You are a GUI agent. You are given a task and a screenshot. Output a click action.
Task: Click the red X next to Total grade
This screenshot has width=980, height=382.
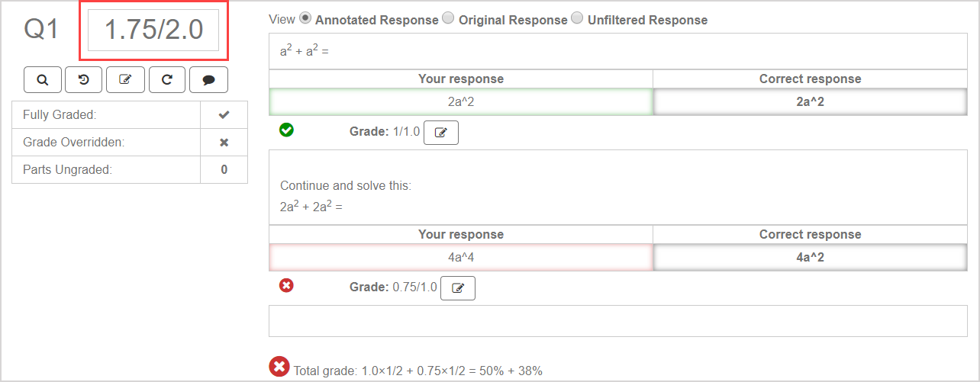279,367
